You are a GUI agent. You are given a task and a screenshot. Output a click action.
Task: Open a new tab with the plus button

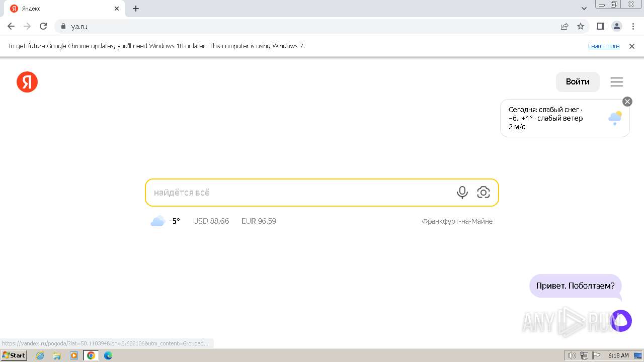pyautogui.click(x=136, y=9)
